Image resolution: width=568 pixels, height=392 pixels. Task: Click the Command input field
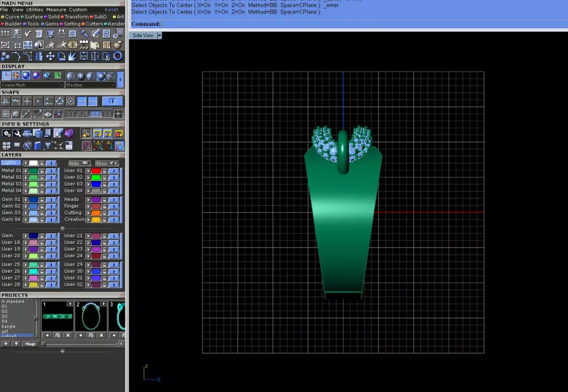pyautogui.click(x=364, y=24)
